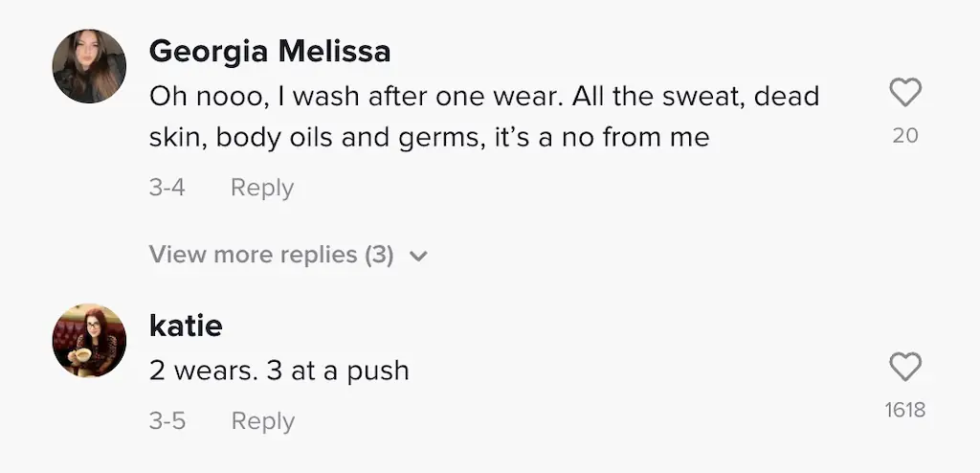Click the "2 wears." text in katie's comment
This screenshot has width=980, height=473.
pyautogui.click(x=203, y=371)
